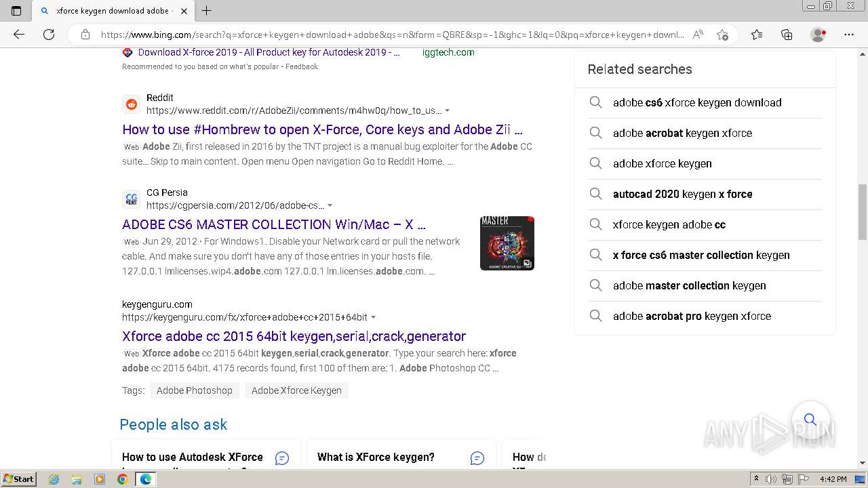View site information lock icon
This screenshot has width=868, height=488.
[85, 35]
